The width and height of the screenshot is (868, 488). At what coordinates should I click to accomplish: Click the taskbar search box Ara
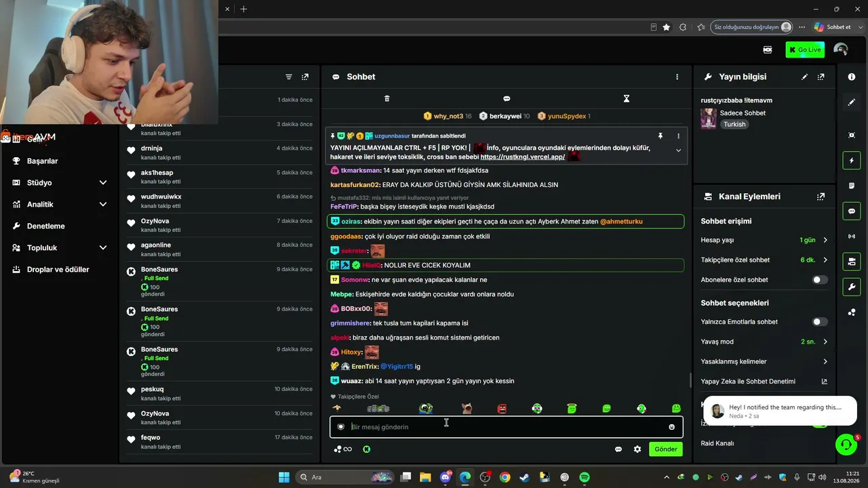(345, 477)
